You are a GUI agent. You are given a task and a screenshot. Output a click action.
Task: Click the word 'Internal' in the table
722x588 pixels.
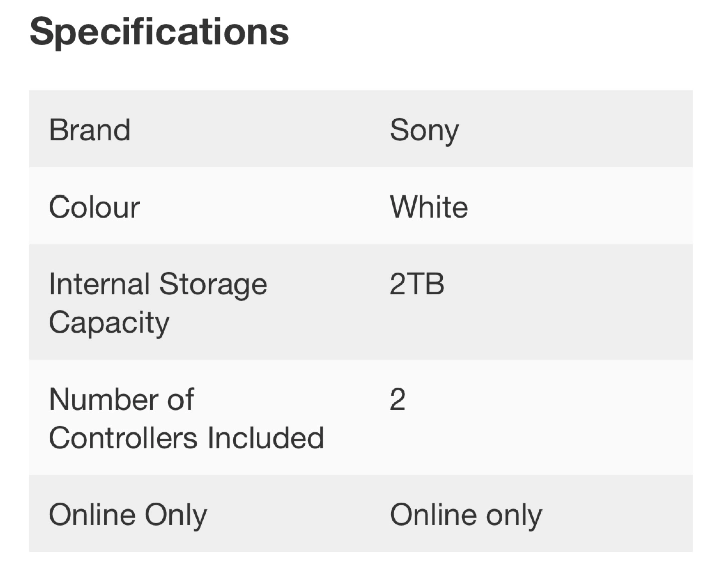coord(99,284)
